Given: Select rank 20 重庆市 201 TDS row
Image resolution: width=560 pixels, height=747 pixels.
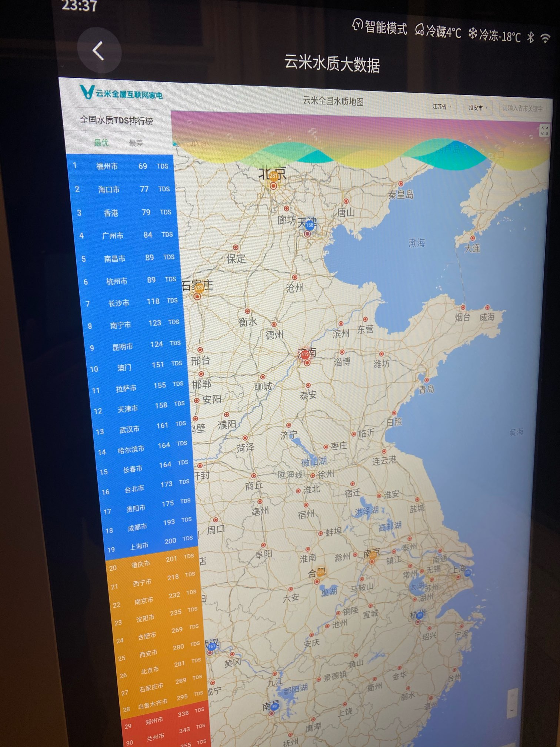Looking at the screenshot, I should tap(153, 562).
